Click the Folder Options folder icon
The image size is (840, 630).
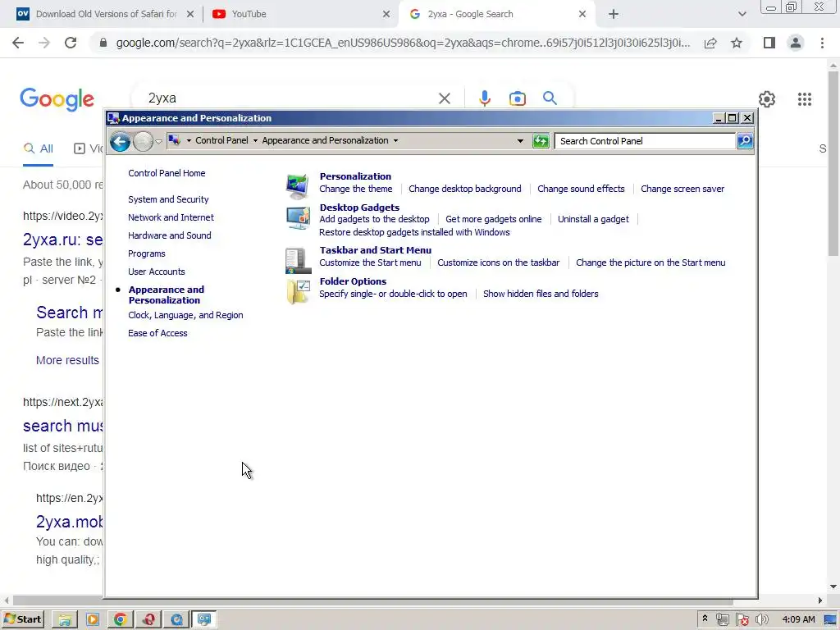[x=298, y=291]
